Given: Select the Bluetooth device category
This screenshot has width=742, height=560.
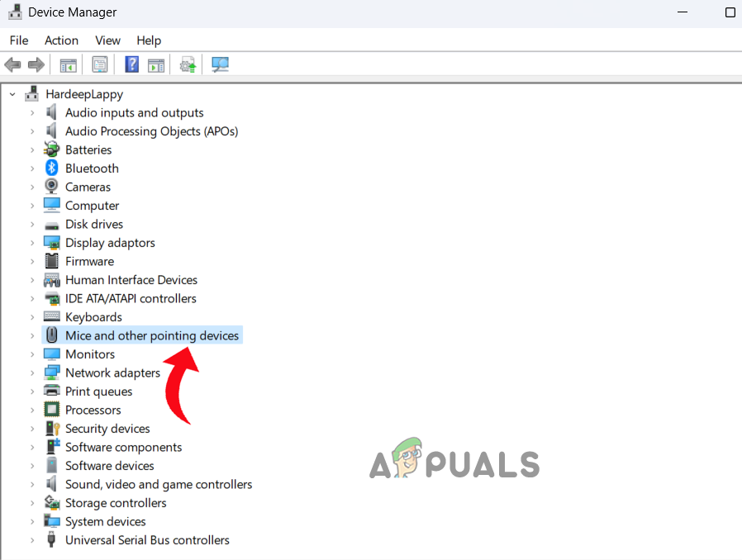Looking at the screenshot, I should click(91, 168).
